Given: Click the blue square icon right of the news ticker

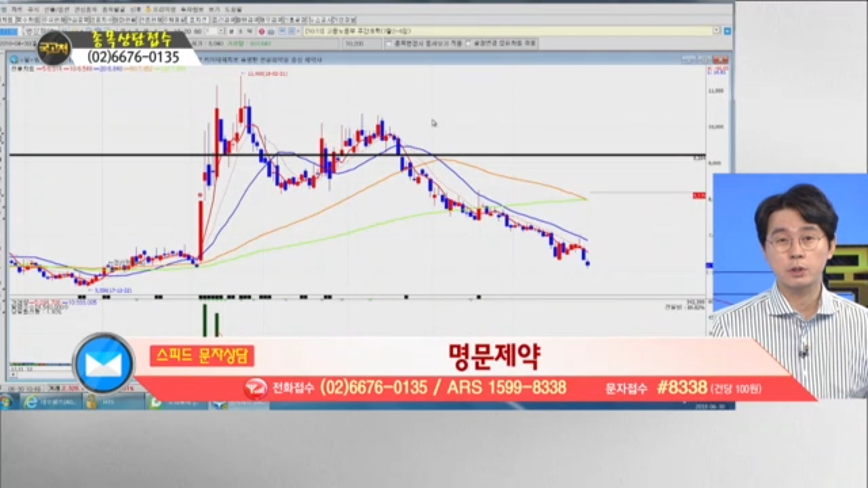Looking at the screenshot, I should [x=728, y=31].
